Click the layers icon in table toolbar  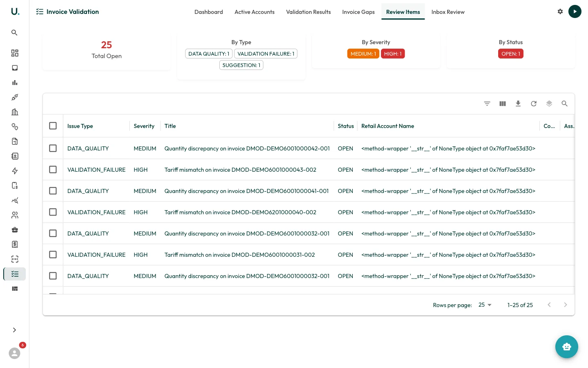pos(549,104)
